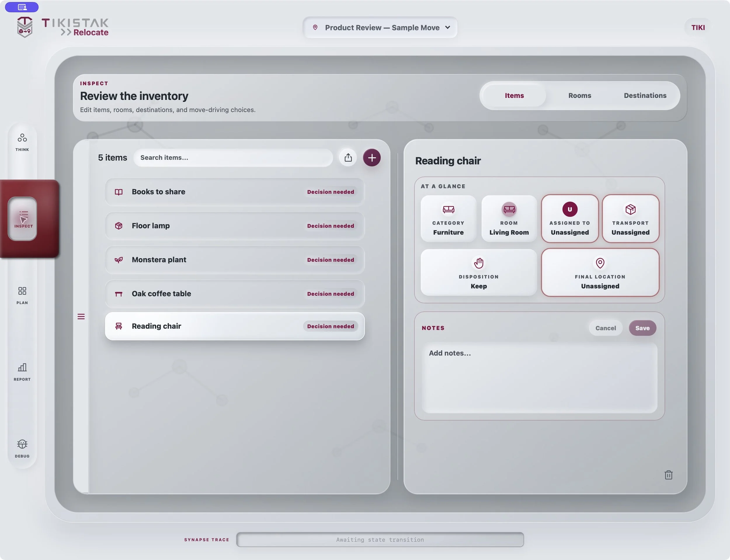This screenshot has width=730, height=560.
Task: Open the Debug section
Action: point(22,449)
